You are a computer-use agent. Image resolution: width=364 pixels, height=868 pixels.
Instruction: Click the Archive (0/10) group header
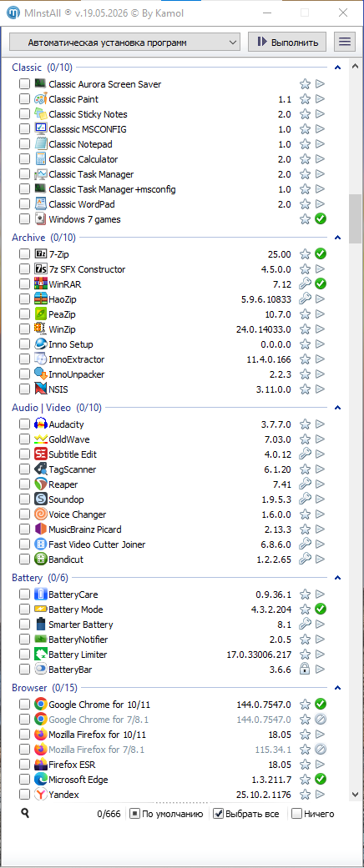43,238
